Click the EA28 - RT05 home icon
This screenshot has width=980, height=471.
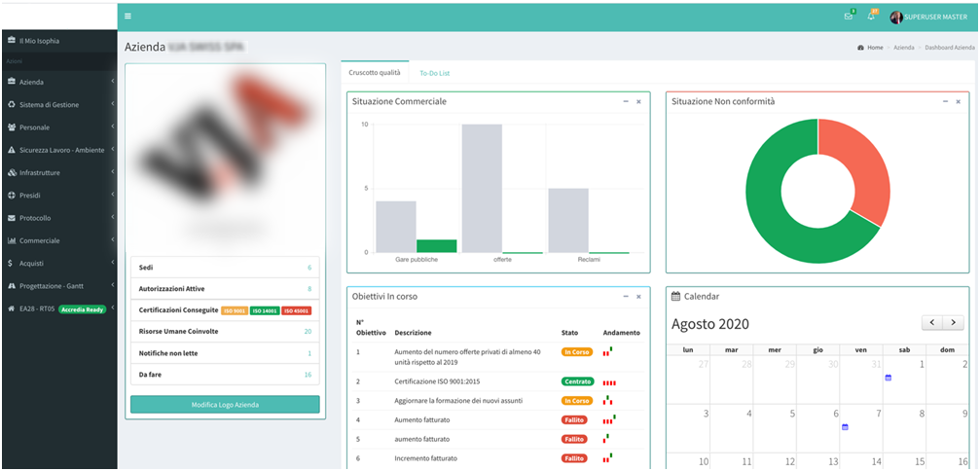[11, 308]
